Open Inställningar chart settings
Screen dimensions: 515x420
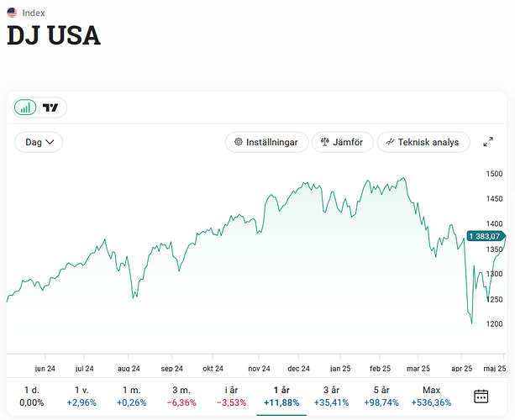(265, 142)
